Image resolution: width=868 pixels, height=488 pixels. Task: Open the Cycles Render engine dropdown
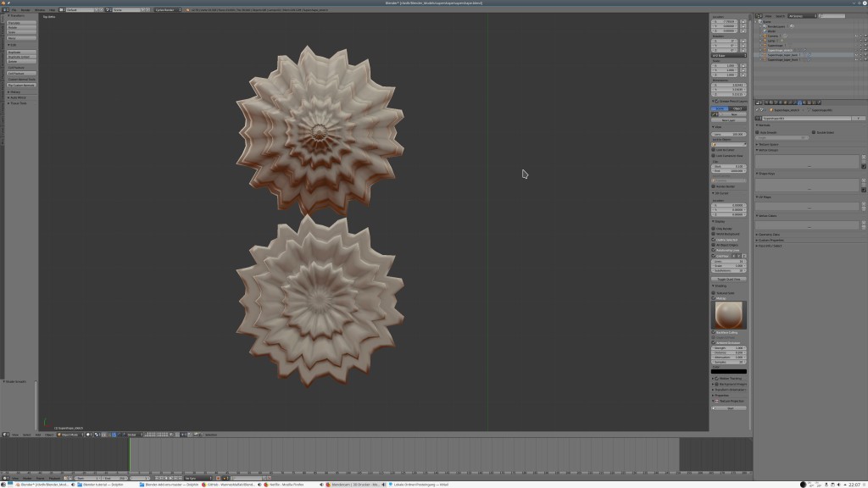pyautogui.click(x=168, y=11)
